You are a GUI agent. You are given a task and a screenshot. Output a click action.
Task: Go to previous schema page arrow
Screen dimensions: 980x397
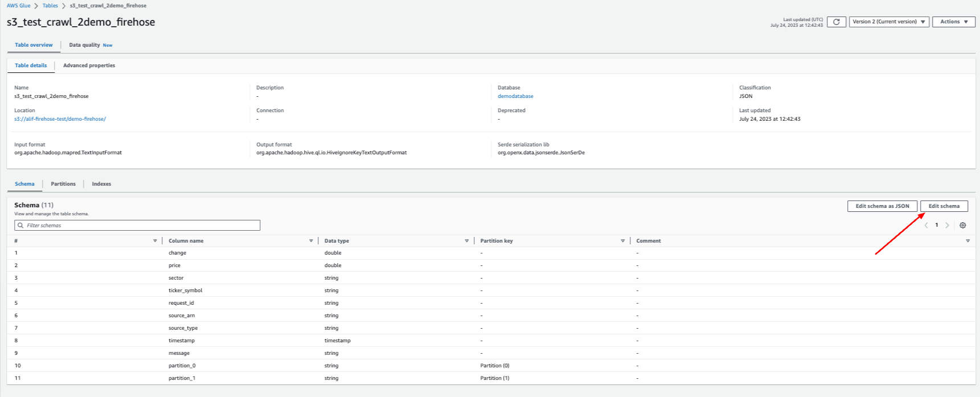(926, 225)
